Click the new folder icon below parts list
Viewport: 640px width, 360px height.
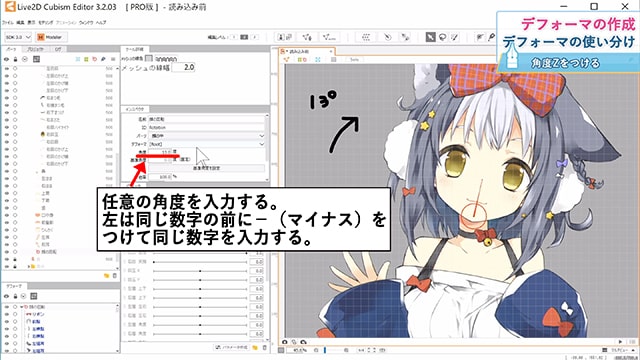coord(106,276)
